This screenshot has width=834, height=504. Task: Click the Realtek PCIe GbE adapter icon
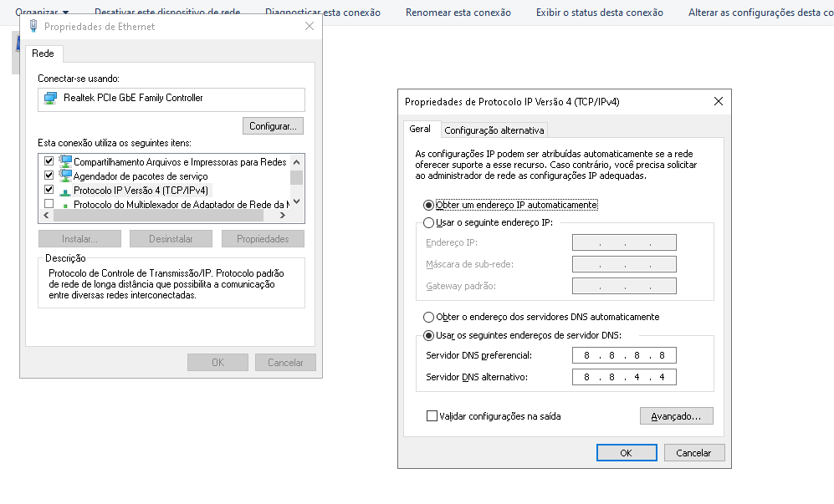(50, 98)
